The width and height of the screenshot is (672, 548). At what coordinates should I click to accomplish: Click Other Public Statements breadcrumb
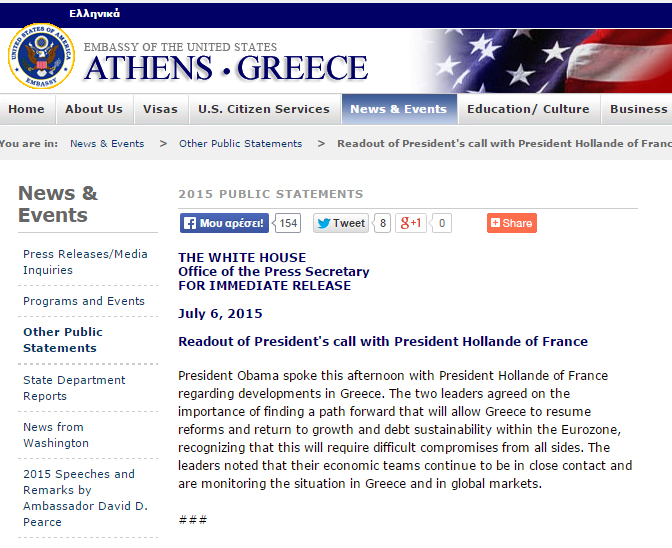click(240, 143)
